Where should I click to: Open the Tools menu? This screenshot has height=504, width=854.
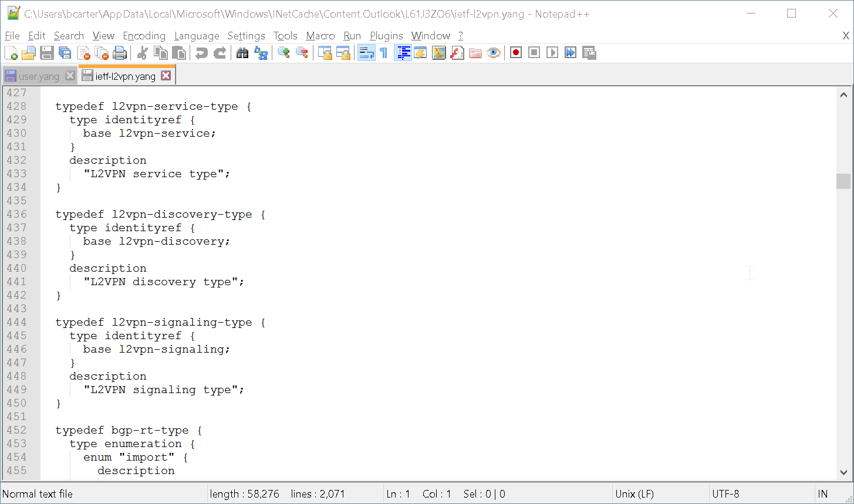click(x=285, y=36)
